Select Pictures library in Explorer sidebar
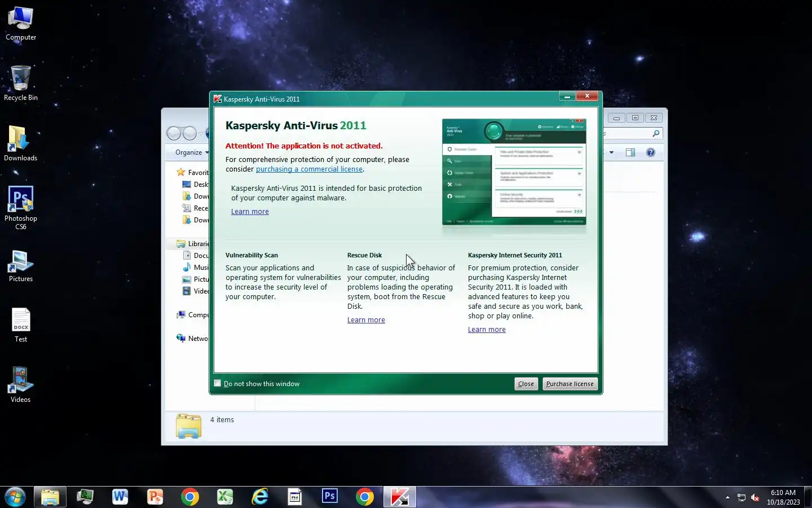 click(195, 279)
